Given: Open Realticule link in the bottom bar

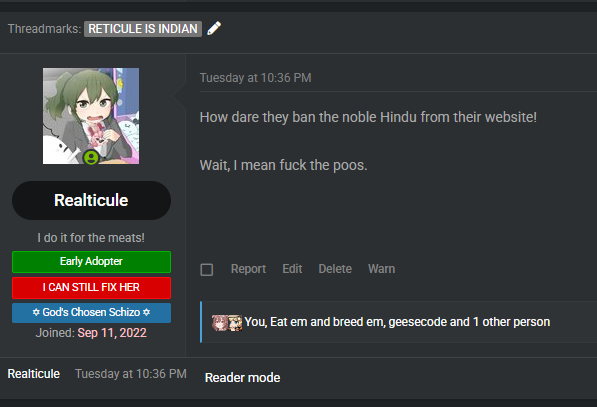Looking at the screenshot, I should point(34,374).
